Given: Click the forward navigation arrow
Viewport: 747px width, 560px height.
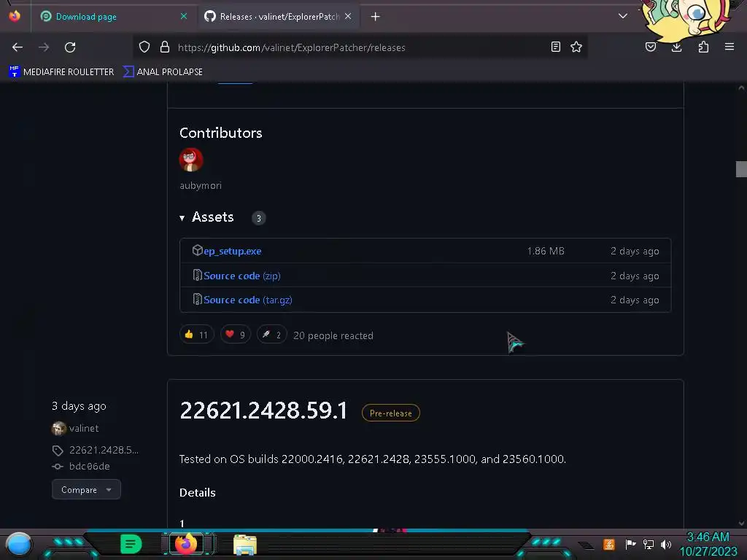Looking at the screenshot, I should coord(44,47).
